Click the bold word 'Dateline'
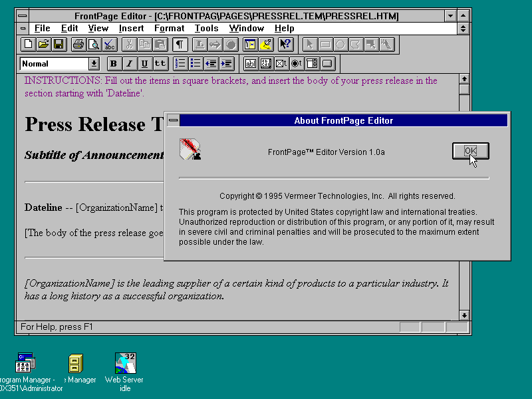Viewport: 532px width, 399px height. [43, 207]
